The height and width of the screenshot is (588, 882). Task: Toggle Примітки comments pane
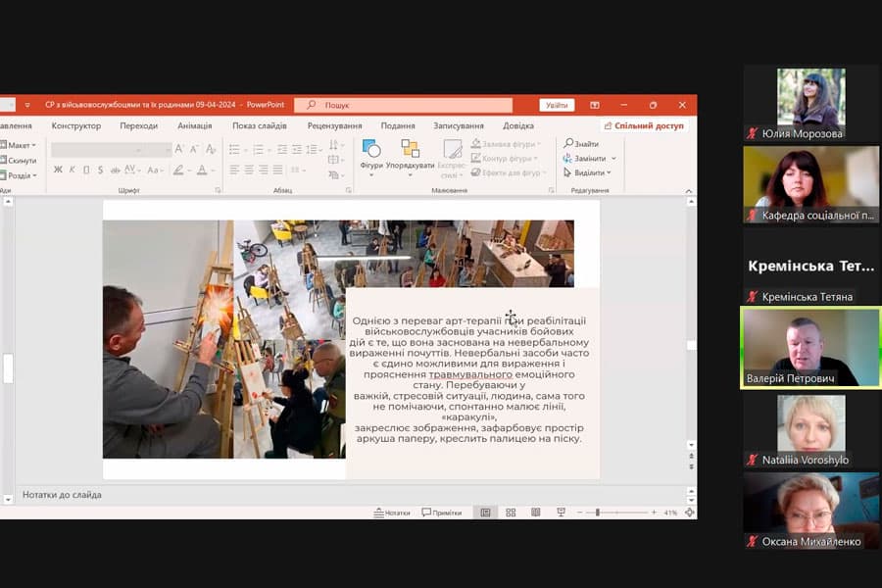tap(441, 513)
